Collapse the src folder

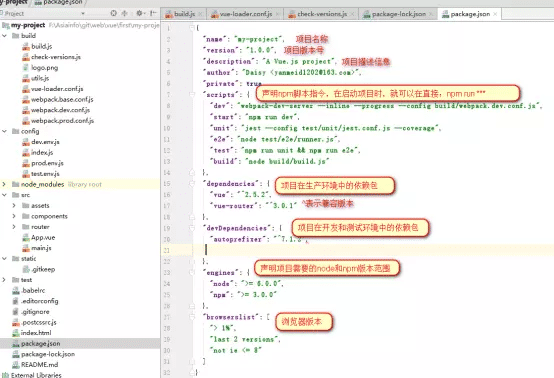[4, 195]
